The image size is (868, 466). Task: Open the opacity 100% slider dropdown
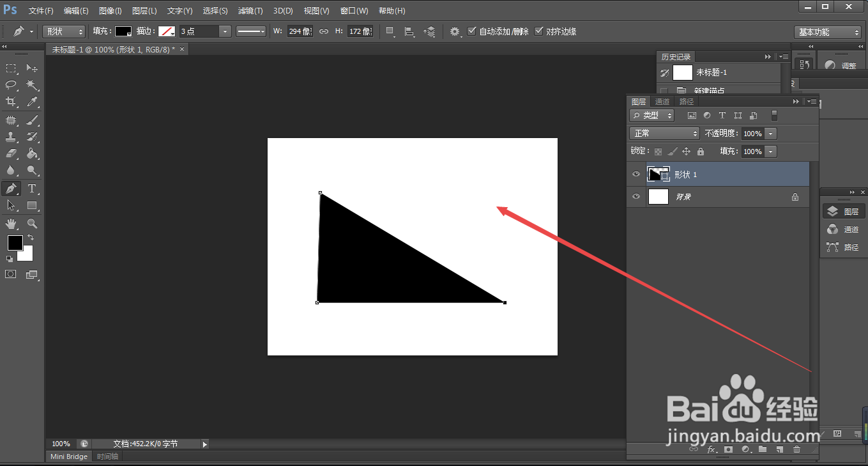point(771,134)
